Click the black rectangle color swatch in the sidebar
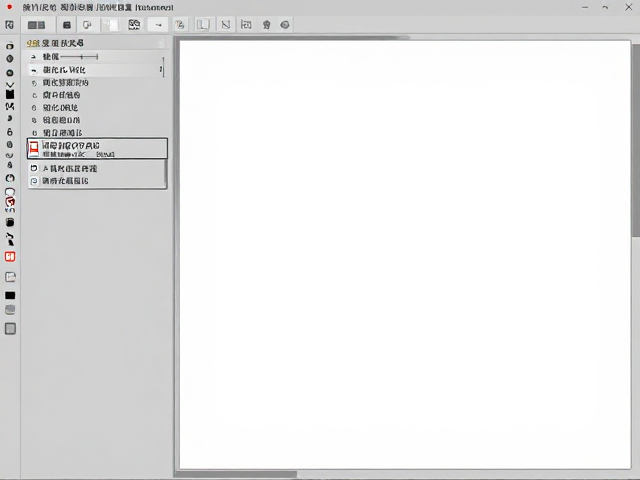 10,296
